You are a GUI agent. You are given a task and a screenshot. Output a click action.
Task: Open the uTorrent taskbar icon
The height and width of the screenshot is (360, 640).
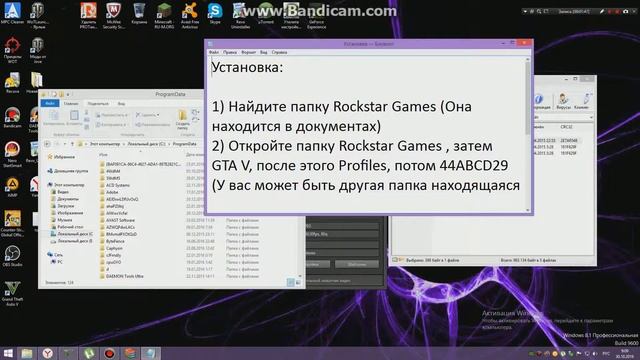89,353
